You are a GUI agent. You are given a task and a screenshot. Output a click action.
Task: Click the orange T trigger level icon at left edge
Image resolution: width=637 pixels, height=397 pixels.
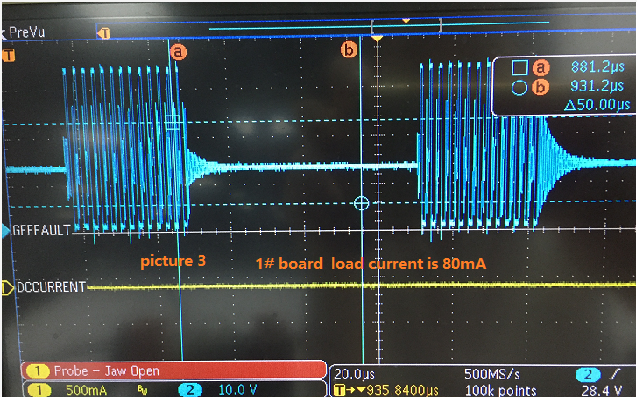pos(9,55)
